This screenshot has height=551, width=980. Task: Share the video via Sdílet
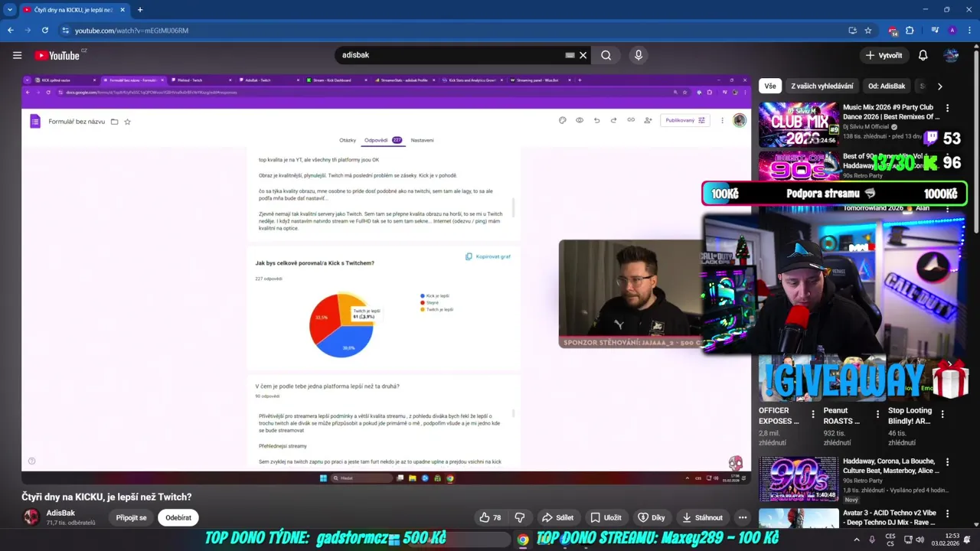557,517
